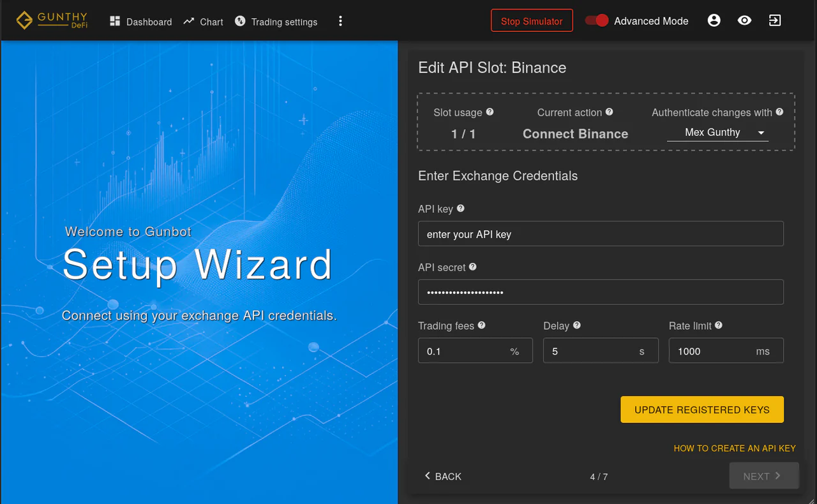Viewport: 817px width, 504px height.
Task: Click Update Registered Keys button
Action: coord(702,410)
